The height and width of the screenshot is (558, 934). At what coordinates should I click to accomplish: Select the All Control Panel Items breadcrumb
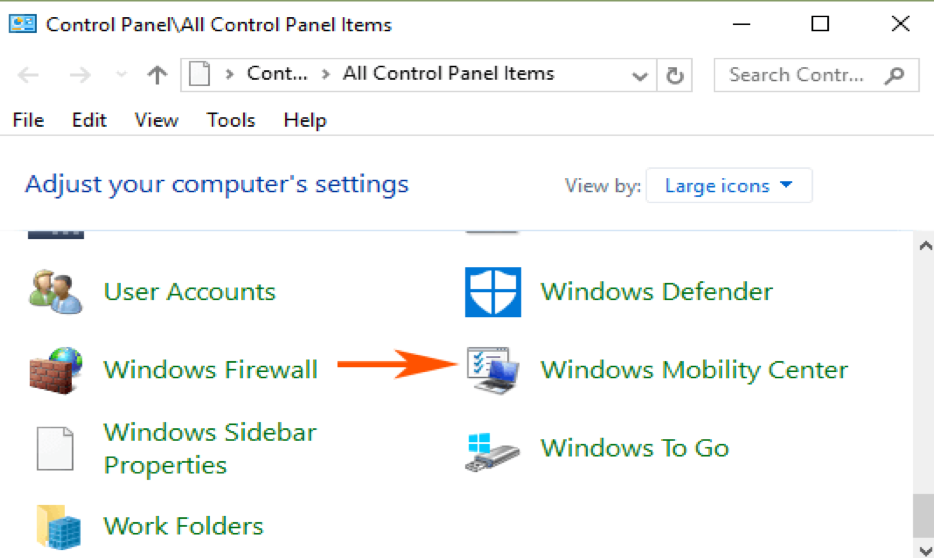[448, 74]
